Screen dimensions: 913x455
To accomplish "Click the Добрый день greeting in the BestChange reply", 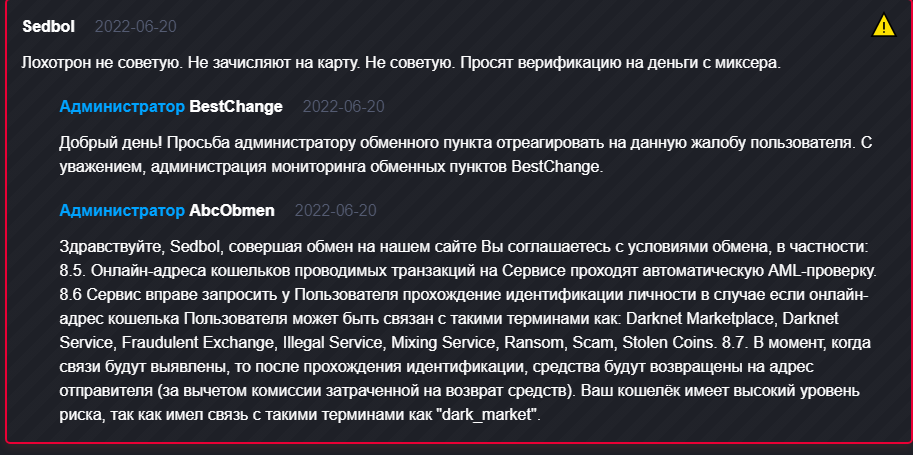I will (106, 143).
